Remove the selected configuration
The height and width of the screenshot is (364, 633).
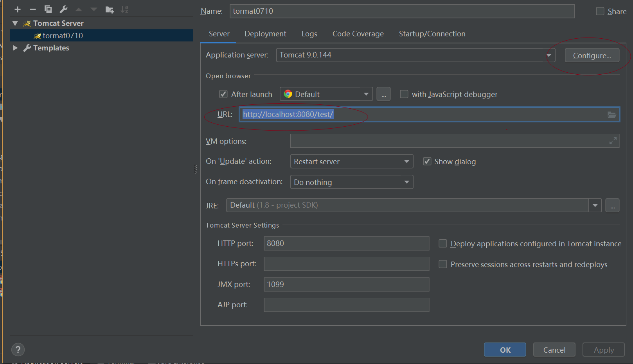(x=32, y=9)
